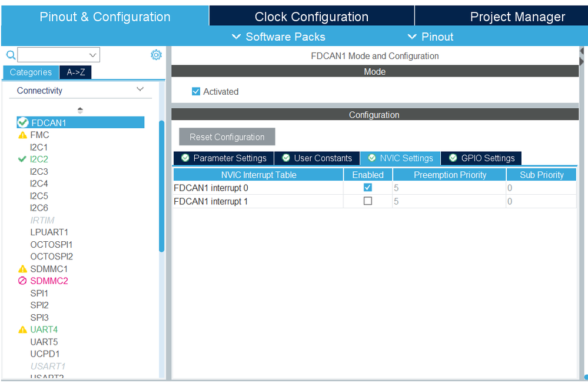Viewport: 588px width, 383px height.
Task: Click the peripheral list vertical scrollbar
Action: 162,186
